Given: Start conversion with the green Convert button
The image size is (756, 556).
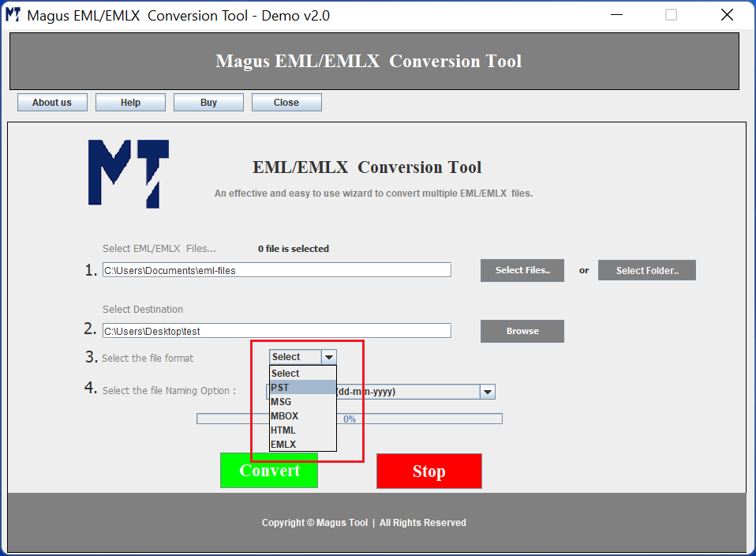Looking at the screenshot, I should coord(269,471).
